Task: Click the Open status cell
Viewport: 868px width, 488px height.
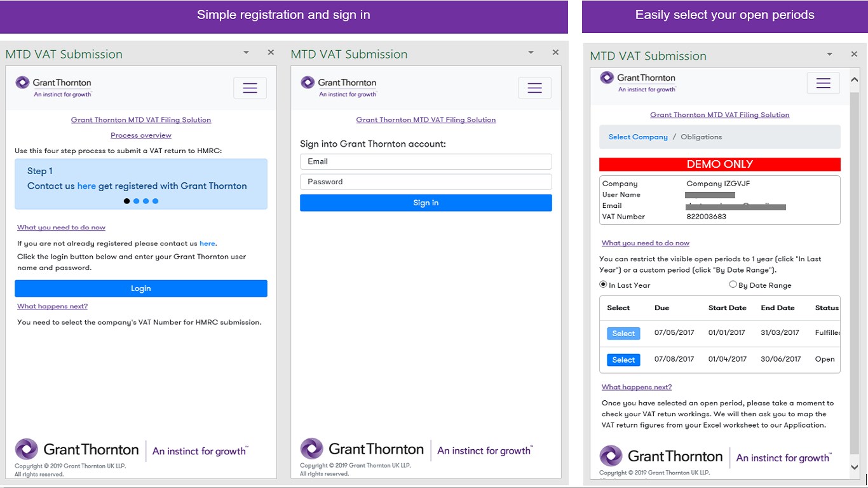Action: click(x=825, y=359)
